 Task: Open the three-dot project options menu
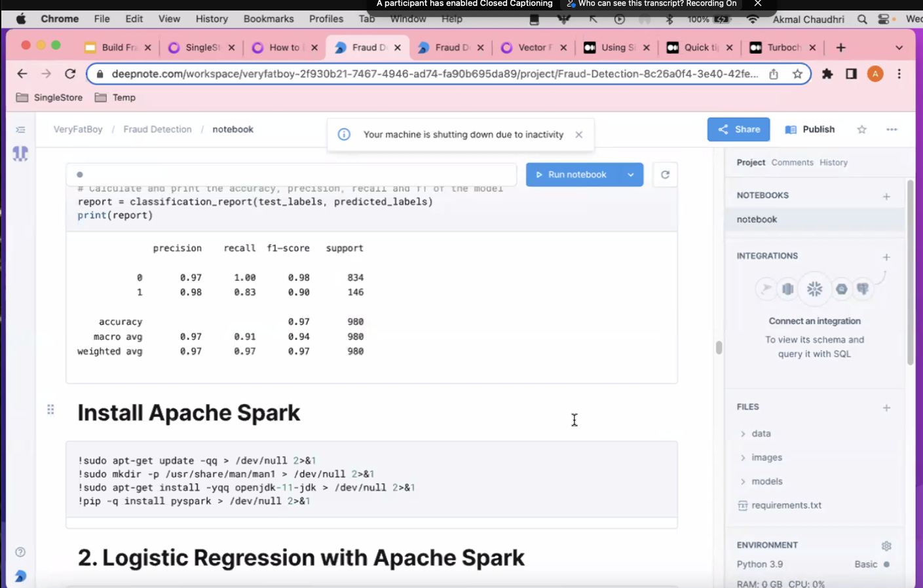[x=892, y=130]
